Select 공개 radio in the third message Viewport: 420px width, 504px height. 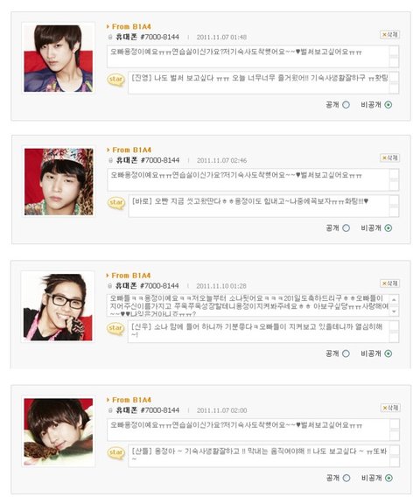pyautogui.click(x=346, y=353)
